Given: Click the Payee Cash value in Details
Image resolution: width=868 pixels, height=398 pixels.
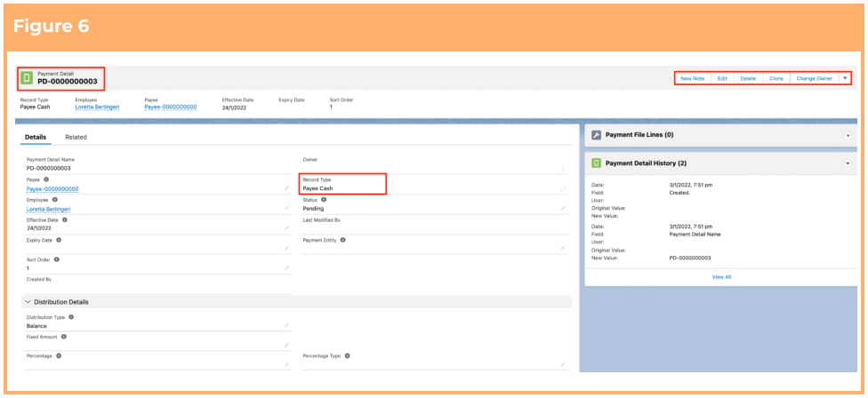Looking at the screenshot, I should (x=317, y=188).
